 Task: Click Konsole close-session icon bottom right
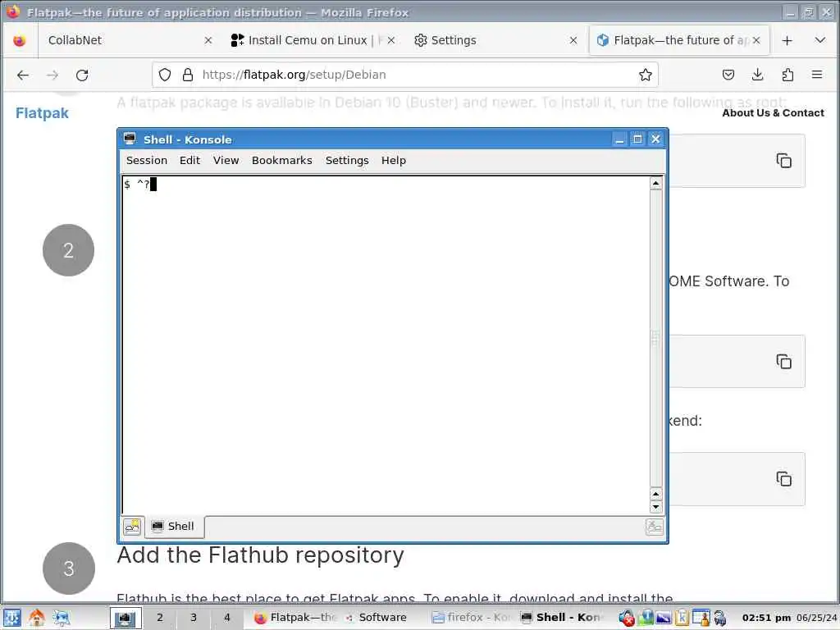pos(655,527)
